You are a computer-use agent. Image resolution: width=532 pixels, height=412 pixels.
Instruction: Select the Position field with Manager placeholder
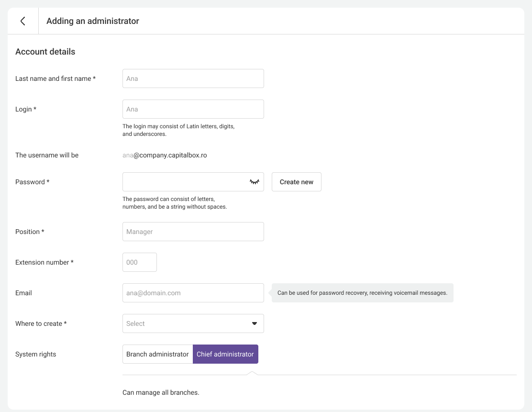(x=193, y=232)
